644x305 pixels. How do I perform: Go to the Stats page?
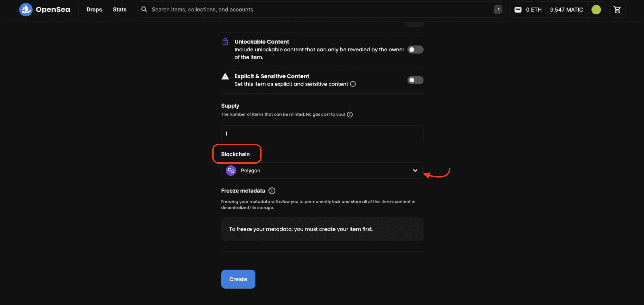pyautogui.click(x=120, y=10)
